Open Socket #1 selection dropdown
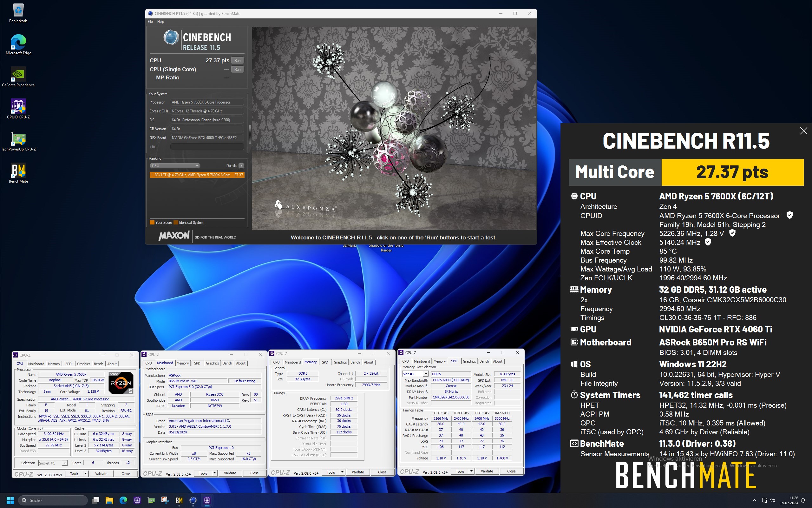The image size is (812, 508). point(53,463)
